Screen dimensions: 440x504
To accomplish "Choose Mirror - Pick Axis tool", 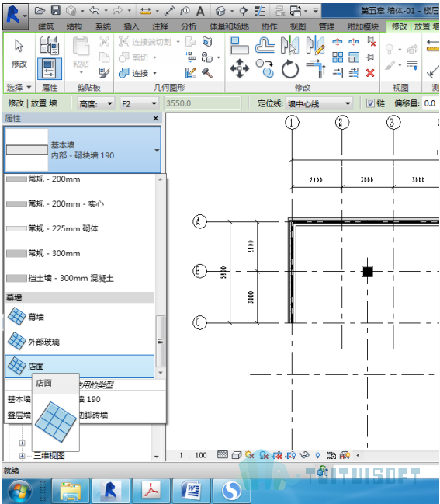I will 289,45.
